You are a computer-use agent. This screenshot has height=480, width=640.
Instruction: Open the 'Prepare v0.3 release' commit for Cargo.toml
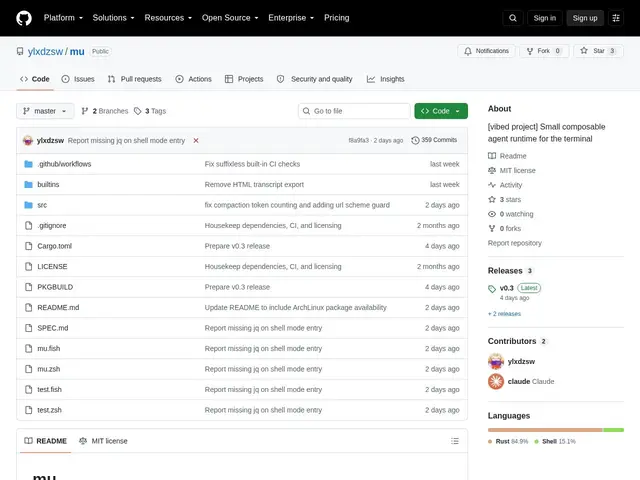237,246
